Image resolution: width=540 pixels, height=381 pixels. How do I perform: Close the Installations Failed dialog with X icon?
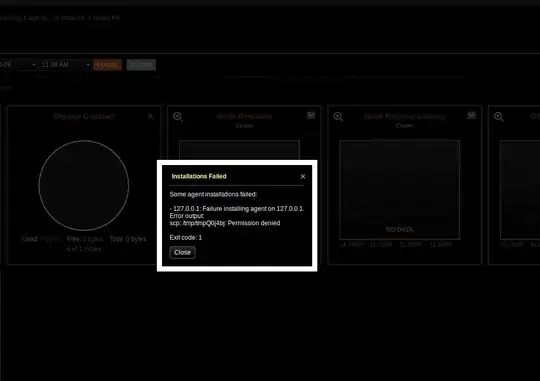[x=303, y=176]
